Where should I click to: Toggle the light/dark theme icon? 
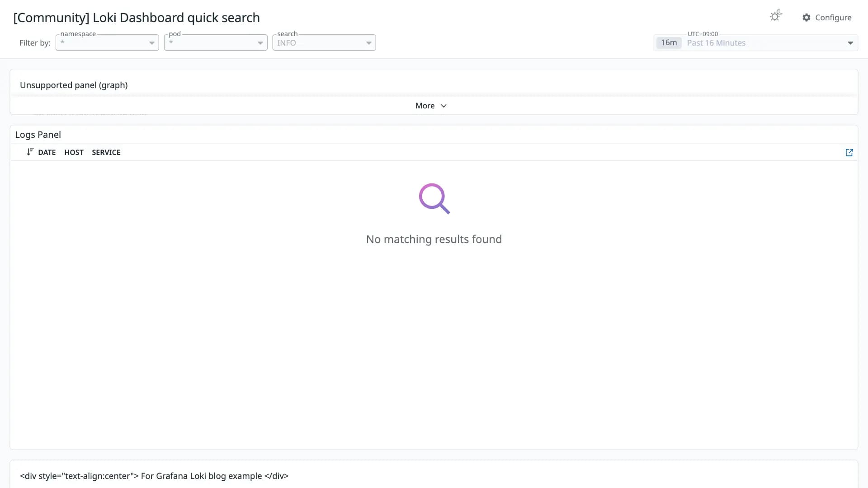[x=776, y=16]
